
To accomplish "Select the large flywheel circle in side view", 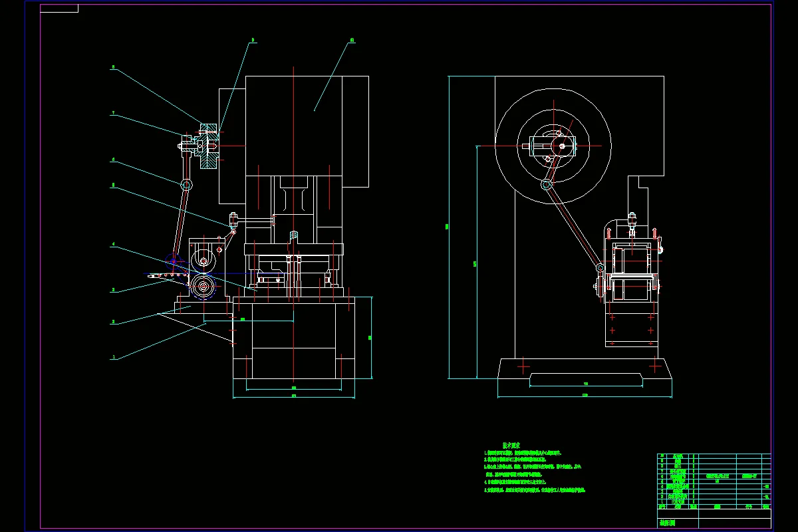I will 553,146.
